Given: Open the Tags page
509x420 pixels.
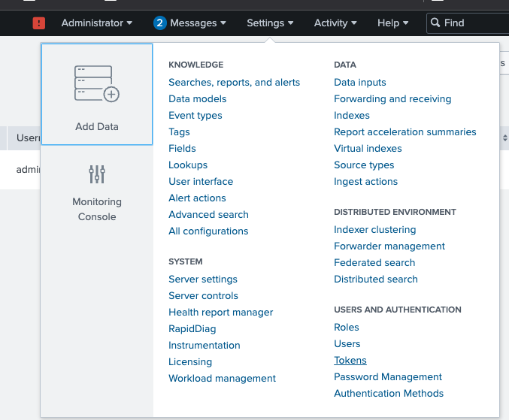Looking at the screenshot, I should 179,132.
